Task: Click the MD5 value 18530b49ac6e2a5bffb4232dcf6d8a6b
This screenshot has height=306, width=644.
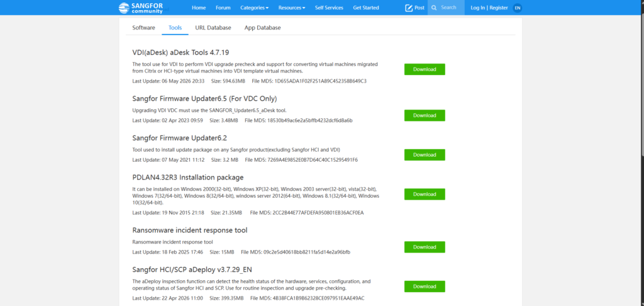Action: (309, 120)
